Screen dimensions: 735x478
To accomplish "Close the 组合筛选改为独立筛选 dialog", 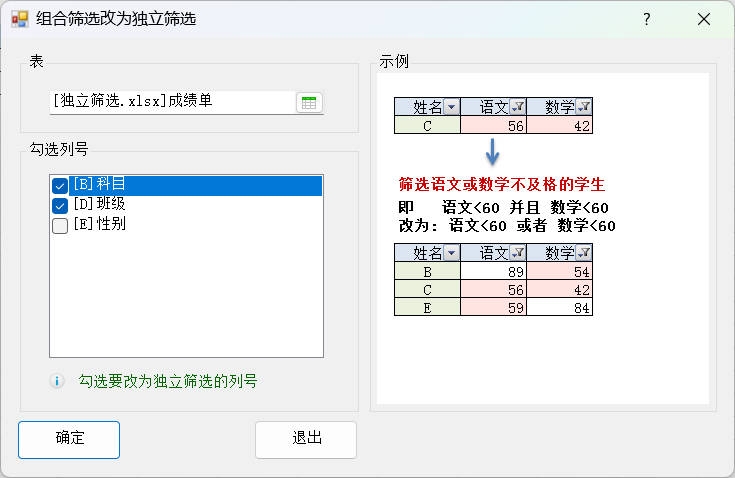I will (x=703, y=19).
